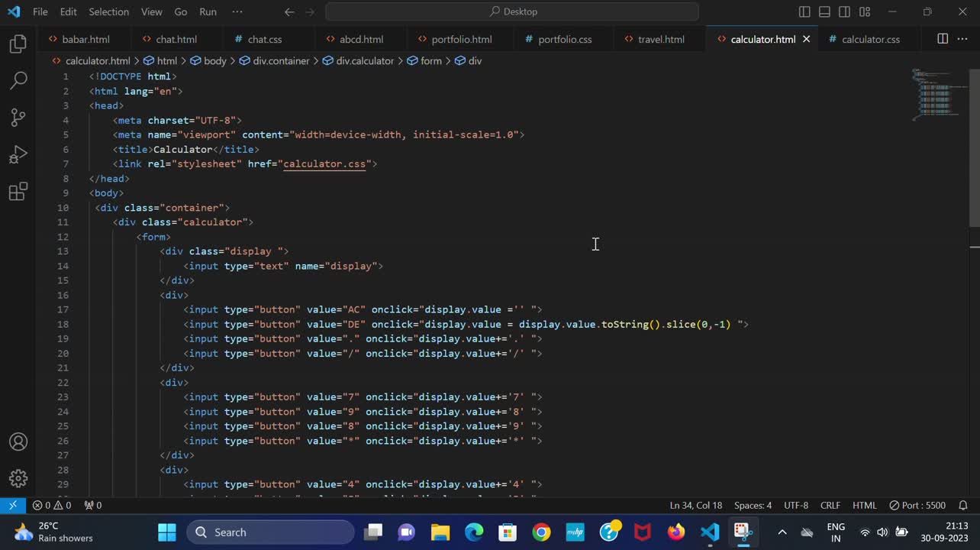Click the HTML language mode indicator
Screen dimensions: 980x550
[864, 505]
